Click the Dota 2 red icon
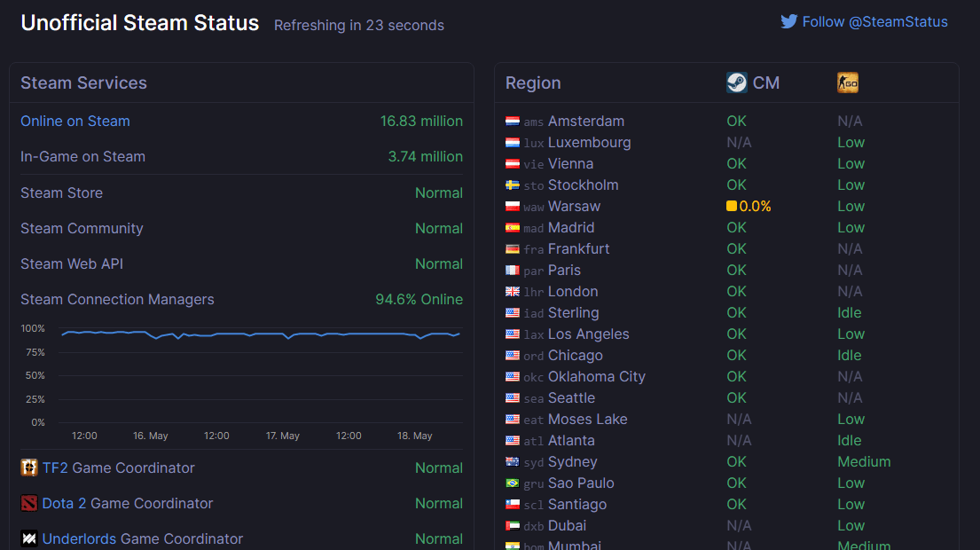 click(28, 503)
